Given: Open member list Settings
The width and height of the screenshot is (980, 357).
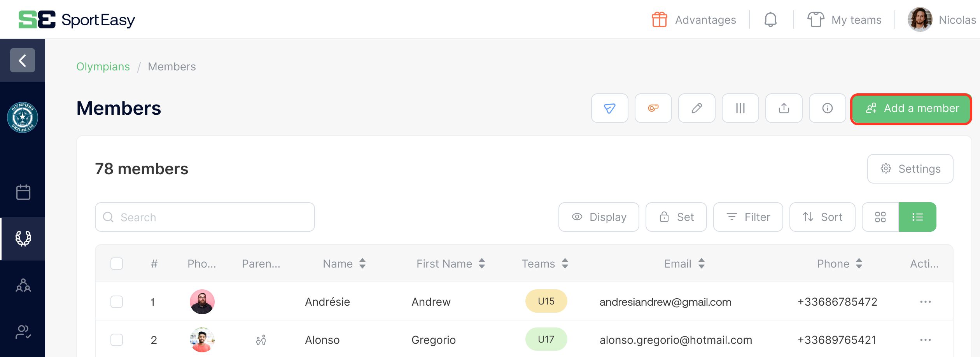Looking at the screenshot, I should [910, 168].
